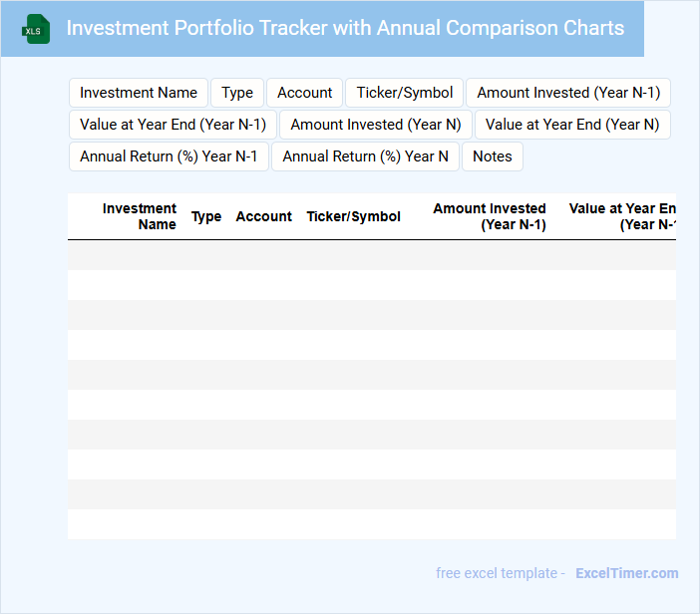The width and height of the screenshot is (700, 614).
Task: Click the Type column header in table
Action: pyautogui.click(x=206, y=216)
